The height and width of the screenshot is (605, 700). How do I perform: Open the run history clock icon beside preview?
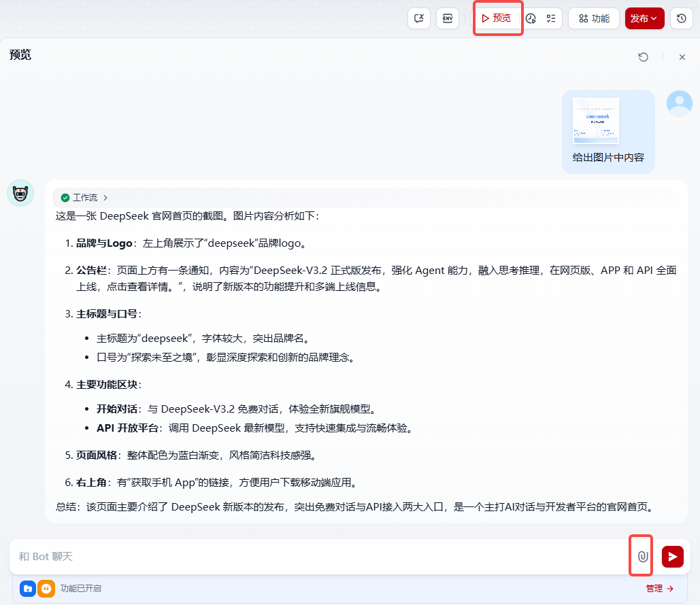pyautogui.click(x=531, y=18)
